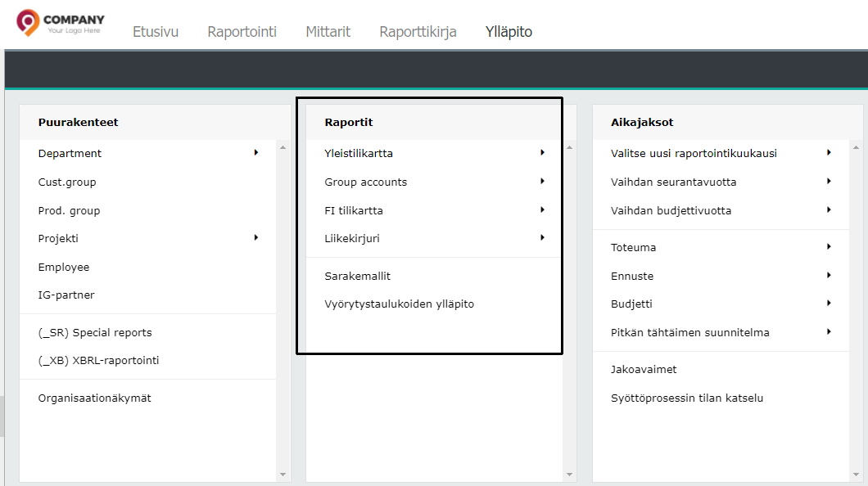The width and height of the screenshot is (868, 486).
Task: Click the Company logo icon
Action: point(28,22)
